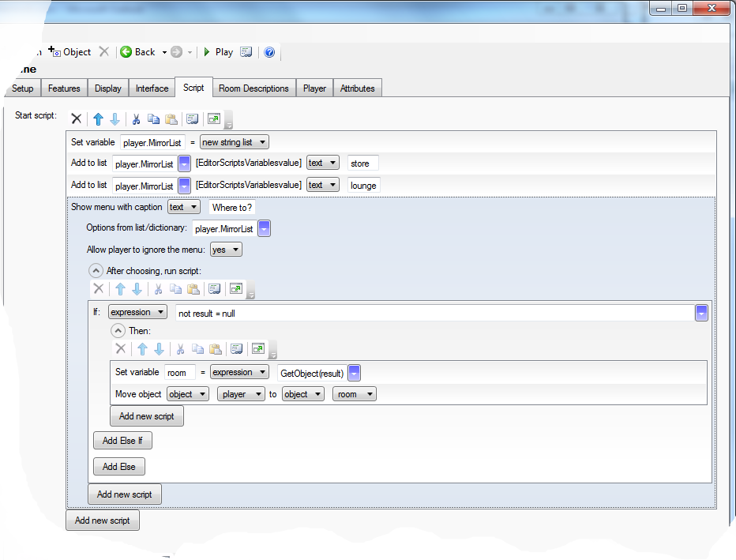
Task: Open the 'Allow player to ignore the menu' dropdown
Action: pyautogui.click(x=226, y=250)
